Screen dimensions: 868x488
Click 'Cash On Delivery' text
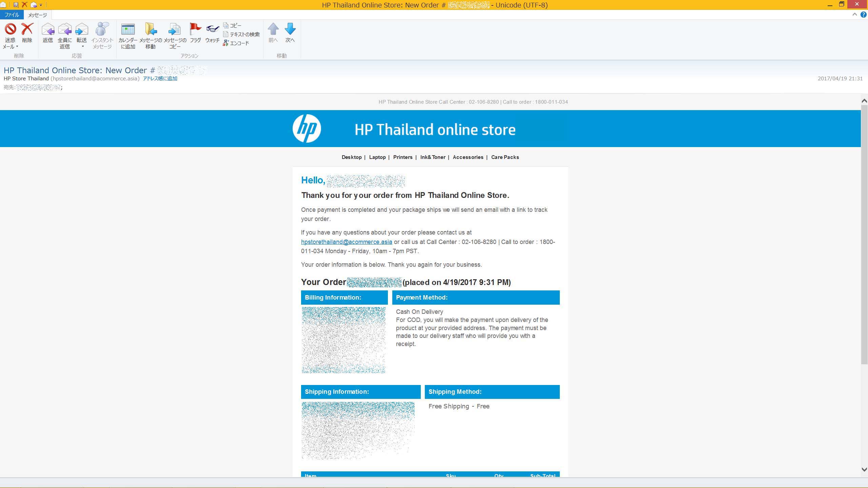coord(419,312)
